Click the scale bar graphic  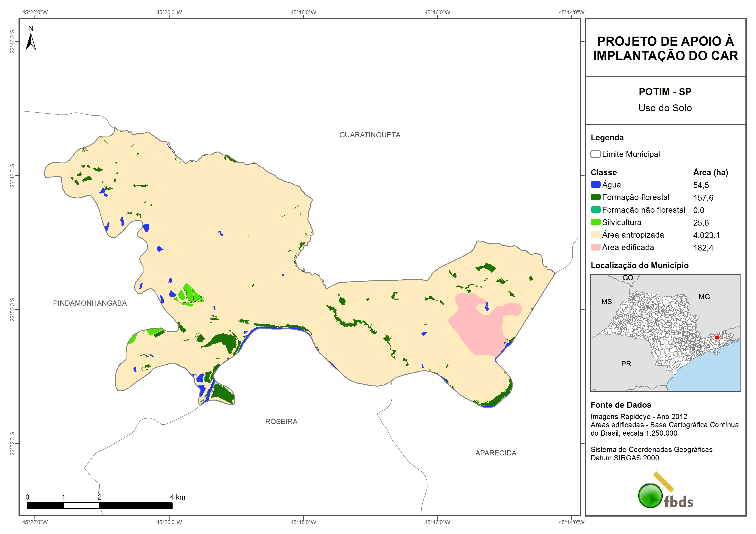(x=100, y=505)
